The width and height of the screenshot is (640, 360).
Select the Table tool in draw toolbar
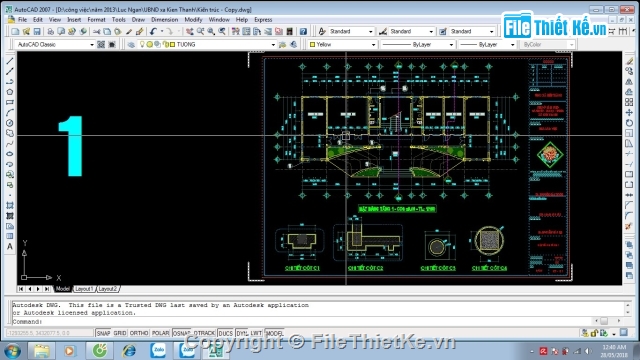coord(10,236)
